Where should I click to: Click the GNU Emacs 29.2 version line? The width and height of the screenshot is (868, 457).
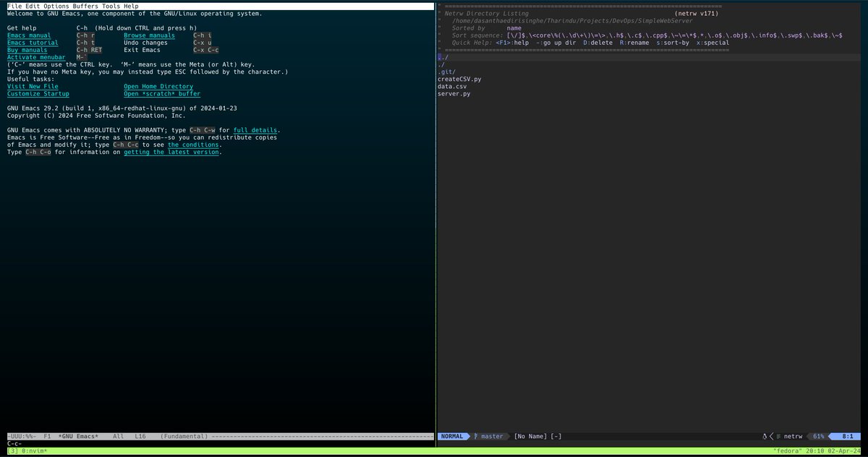tap(122, 108)
